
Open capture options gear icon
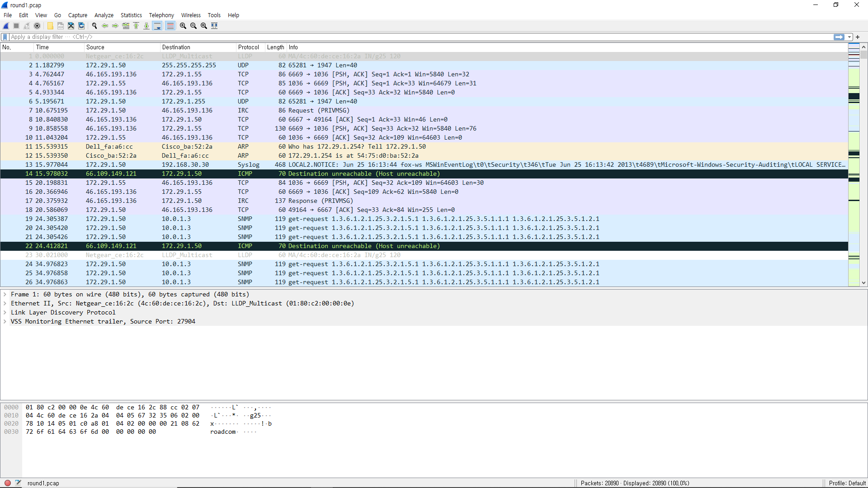coord(37,26)
